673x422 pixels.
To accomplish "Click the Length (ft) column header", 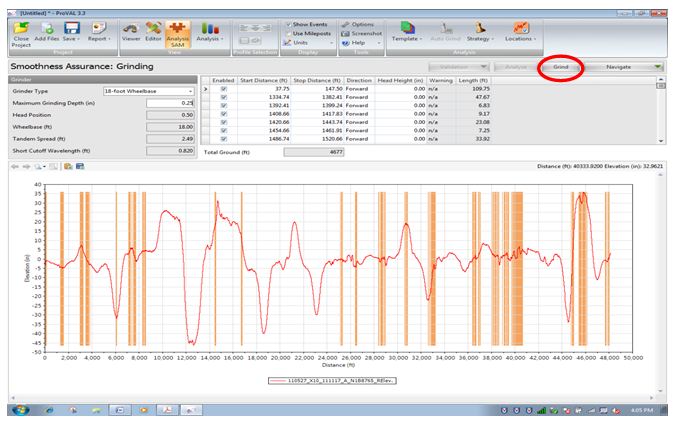I will tap(473, 80).
